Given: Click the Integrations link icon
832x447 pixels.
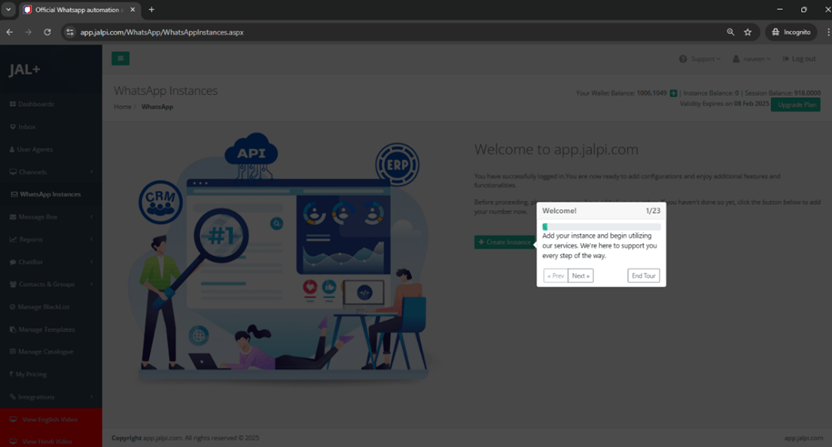Looking at the screenshot, I should [x=13, y=397].
